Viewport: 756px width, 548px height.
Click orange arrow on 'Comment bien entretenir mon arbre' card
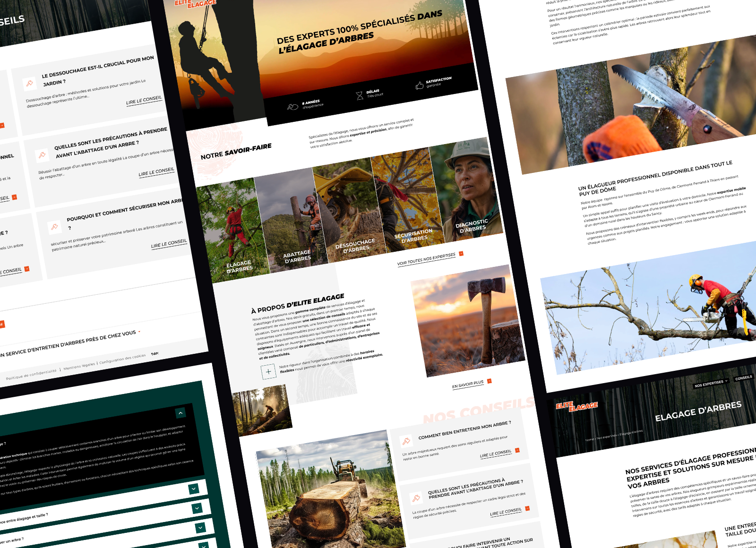[517, 450]
